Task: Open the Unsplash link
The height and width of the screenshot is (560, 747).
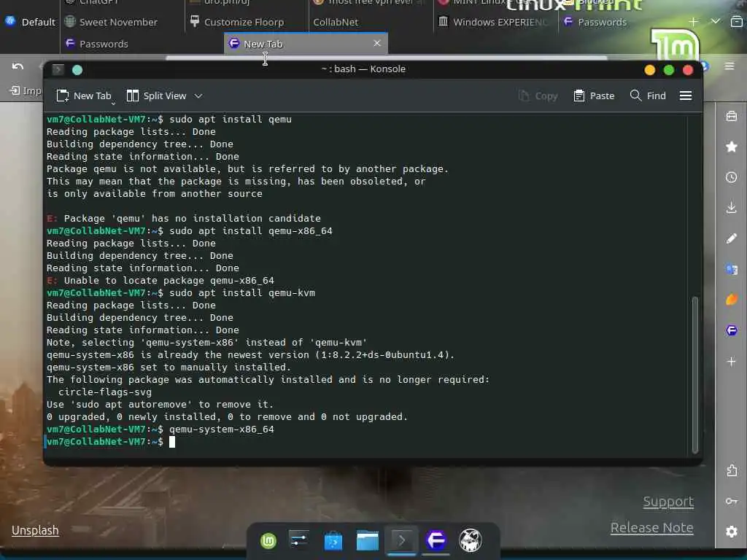Action: tap(35, 530)
